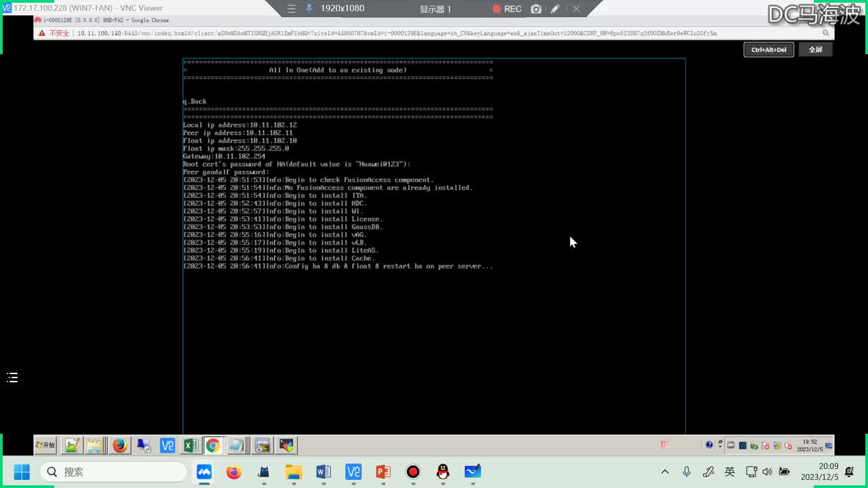Open Word in Windows 11 taskbar
Screen dimensions: 868x488
click(x=323, y=472)
